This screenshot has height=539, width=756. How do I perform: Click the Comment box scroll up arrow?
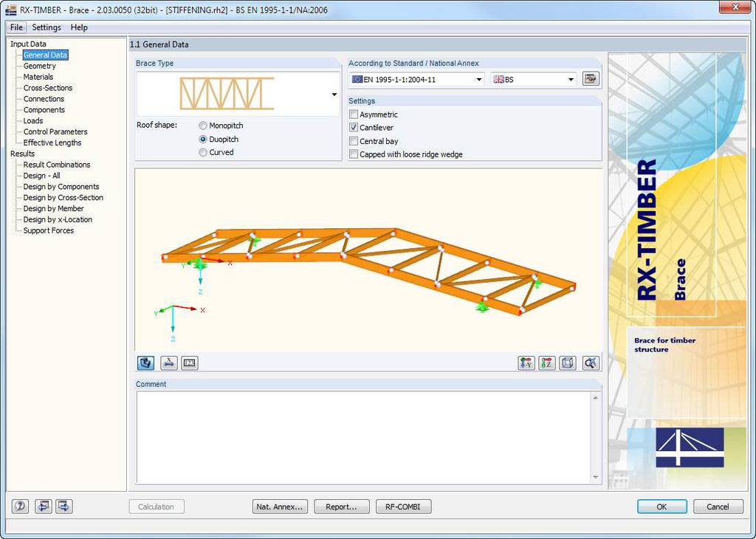[x=596, y=398]
